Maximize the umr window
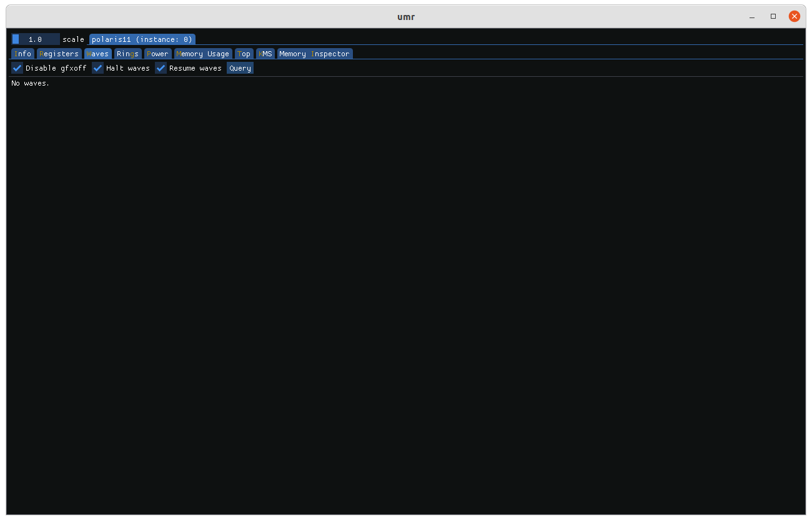Viewport: 812px width, 521px height. pyautogui.click(x=773, y=17)
